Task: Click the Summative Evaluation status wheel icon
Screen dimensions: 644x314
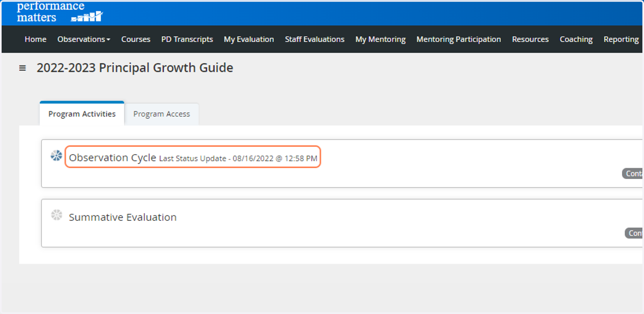Action: pyautogui.click(x=56, y=215)
